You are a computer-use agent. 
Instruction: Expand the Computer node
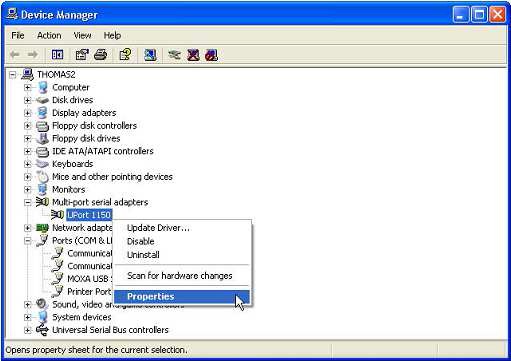click(x=28, y=88)
